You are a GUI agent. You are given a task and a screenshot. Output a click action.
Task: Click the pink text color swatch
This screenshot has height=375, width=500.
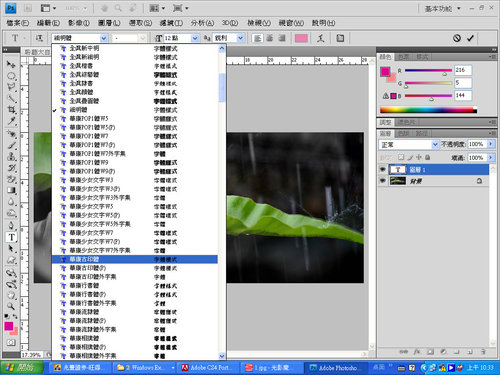point(301,38)
